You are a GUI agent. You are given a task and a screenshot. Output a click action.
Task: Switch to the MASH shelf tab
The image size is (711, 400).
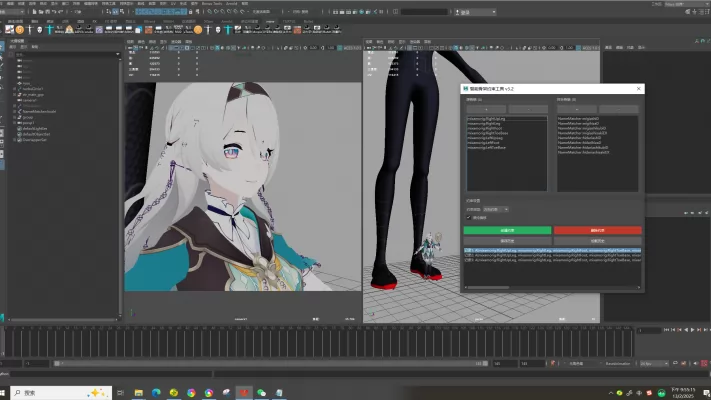(168, 21)
